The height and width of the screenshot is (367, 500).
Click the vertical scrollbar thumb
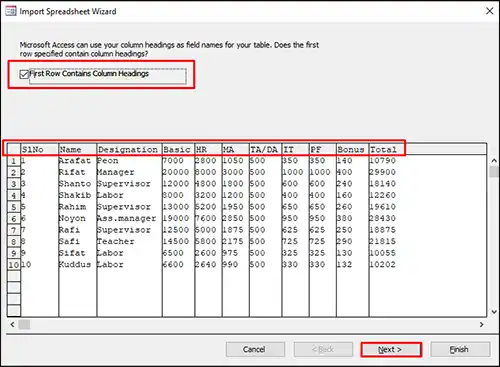point(494,171)
